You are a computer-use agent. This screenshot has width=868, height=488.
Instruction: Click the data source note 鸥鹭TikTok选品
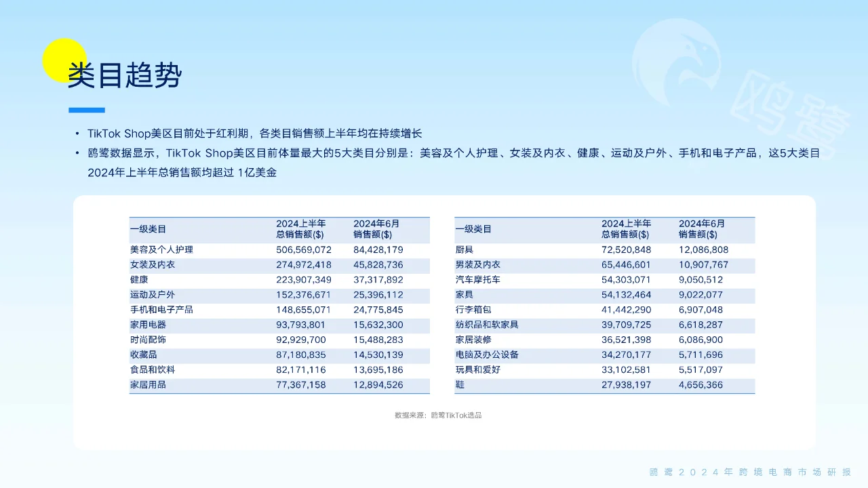tap(438, 415)
